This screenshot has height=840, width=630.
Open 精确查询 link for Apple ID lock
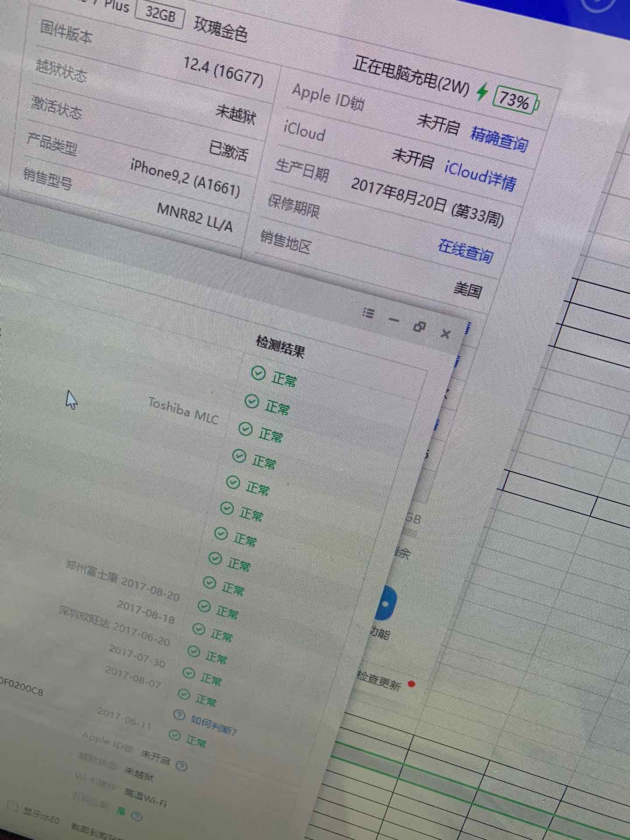point(499,138)
